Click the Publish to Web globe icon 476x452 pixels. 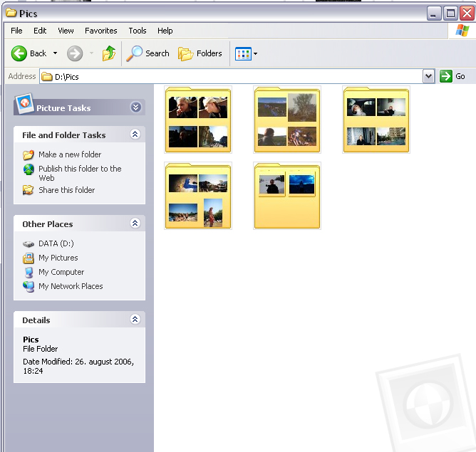pyautogui.click(x=29, y=169)
